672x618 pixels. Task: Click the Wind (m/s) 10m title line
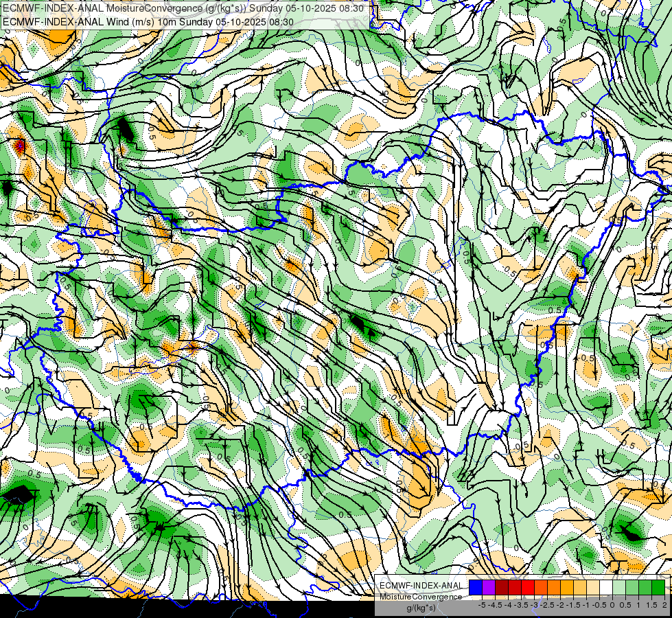[148, 22]
